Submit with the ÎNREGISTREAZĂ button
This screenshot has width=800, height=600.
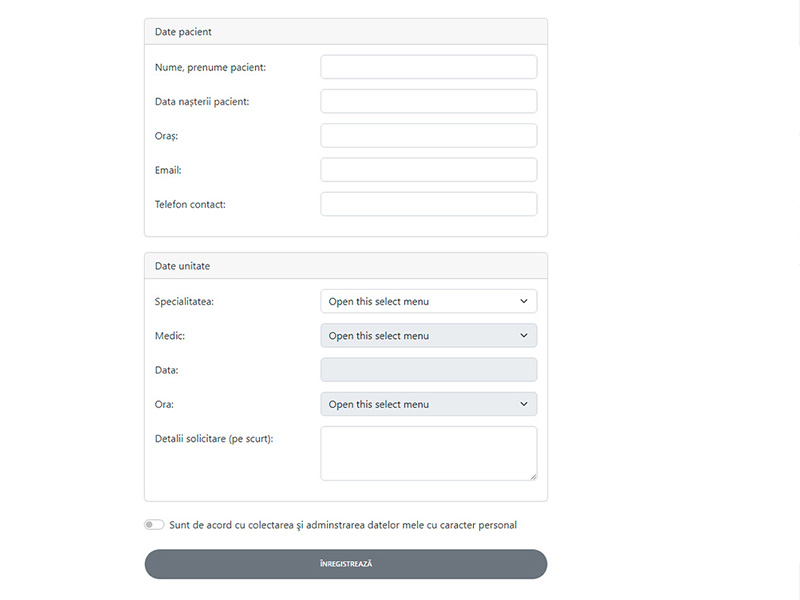point(346,564)
